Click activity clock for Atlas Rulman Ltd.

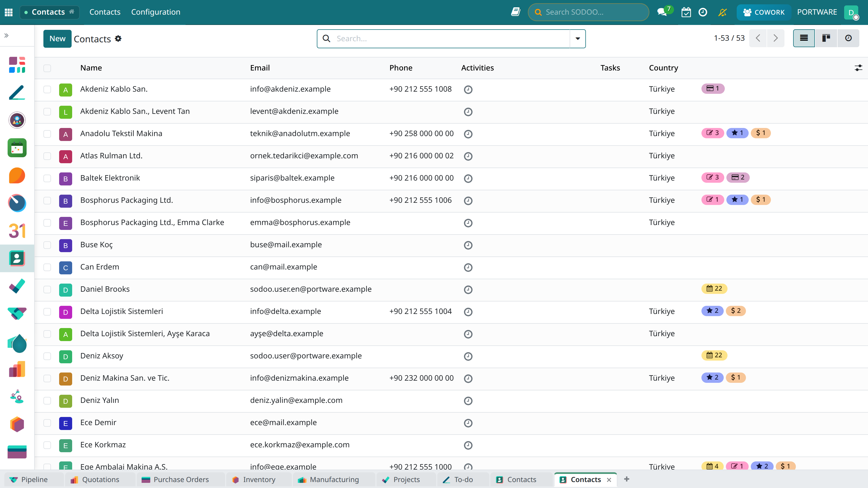pyautogui.click(x=468, y=156)
